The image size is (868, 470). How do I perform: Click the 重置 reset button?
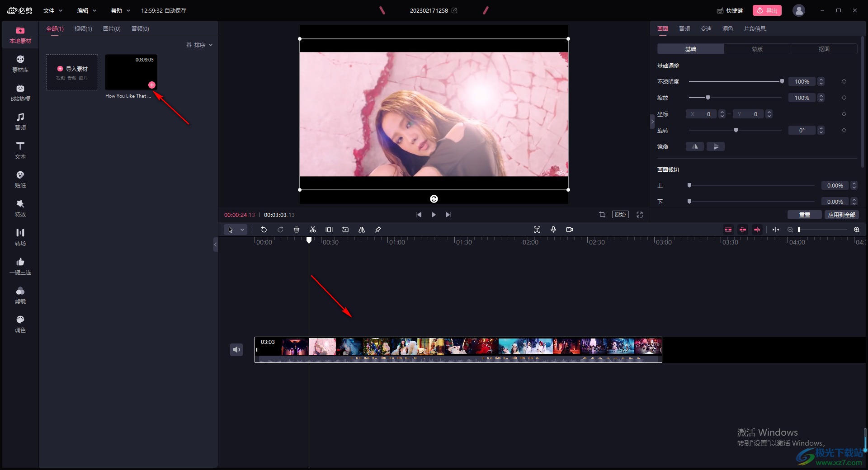(x=805, y=215)
